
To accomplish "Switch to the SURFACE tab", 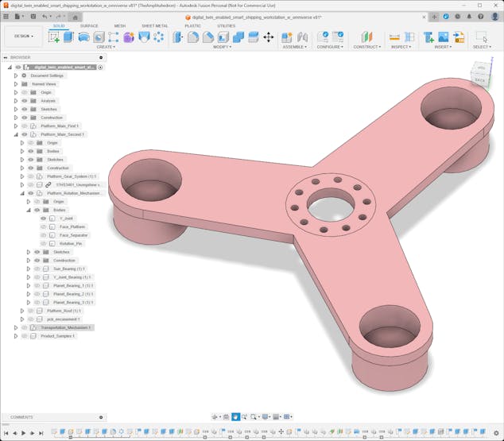I will tap(89, 25).
